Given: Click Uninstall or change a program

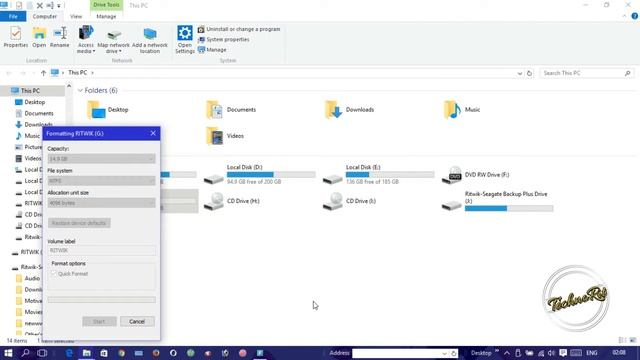Looking at the screenshot, I should (239, 29).
